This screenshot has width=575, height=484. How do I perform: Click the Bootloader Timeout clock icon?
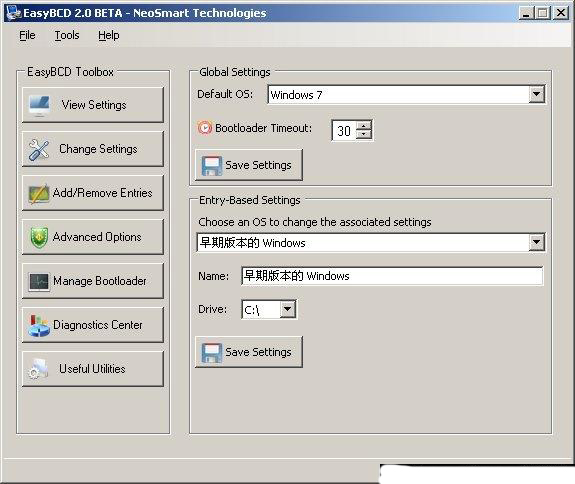point(205,128)
